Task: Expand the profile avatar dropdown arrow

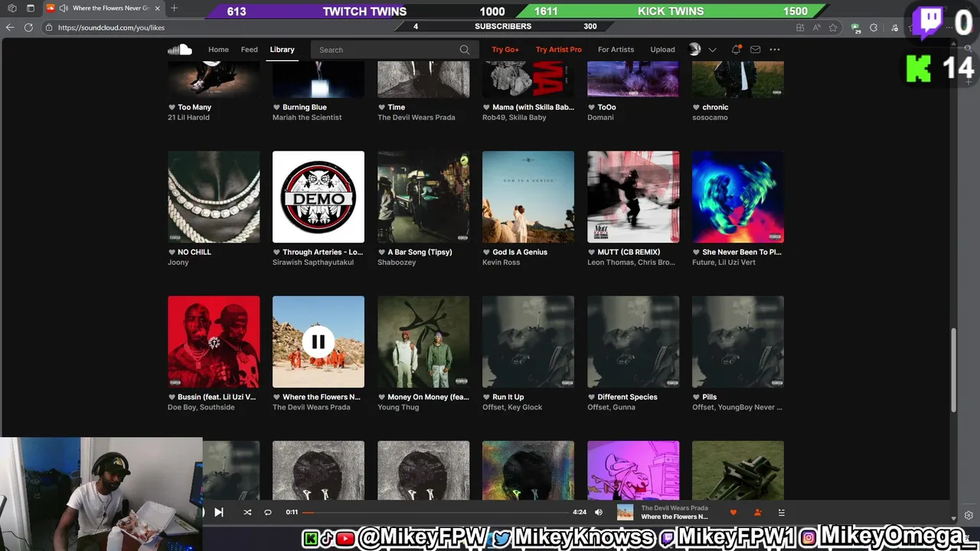Action: (x=712, y=50)
